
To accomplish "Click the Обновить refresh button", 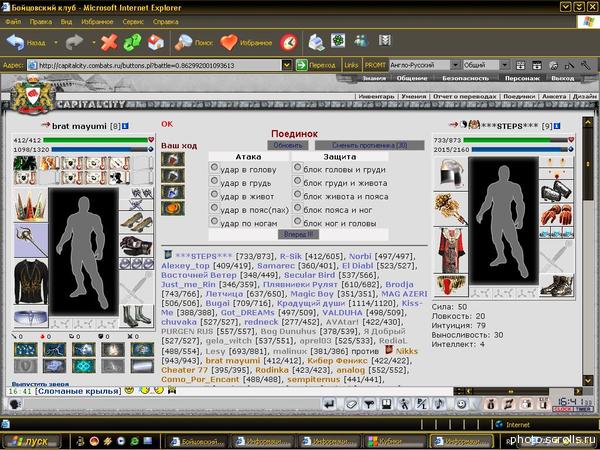I will pyautogui.click(x=288, y=145).
